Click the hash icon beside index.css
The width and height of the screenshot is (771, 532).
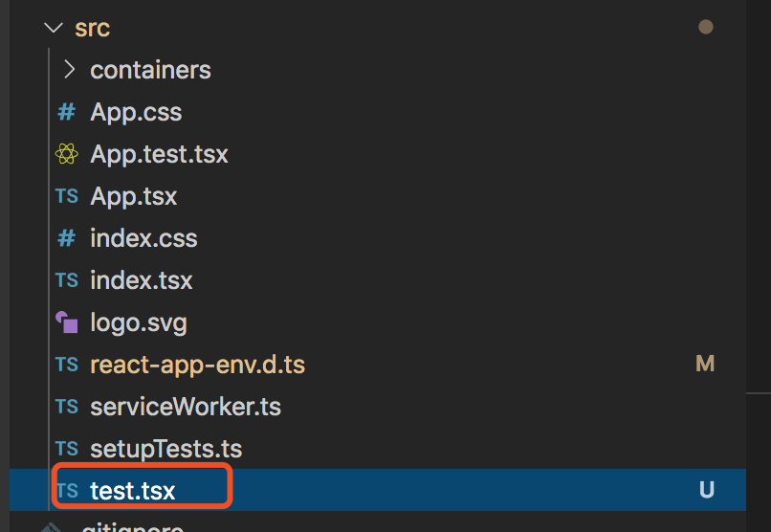click(x=66, y=238)
